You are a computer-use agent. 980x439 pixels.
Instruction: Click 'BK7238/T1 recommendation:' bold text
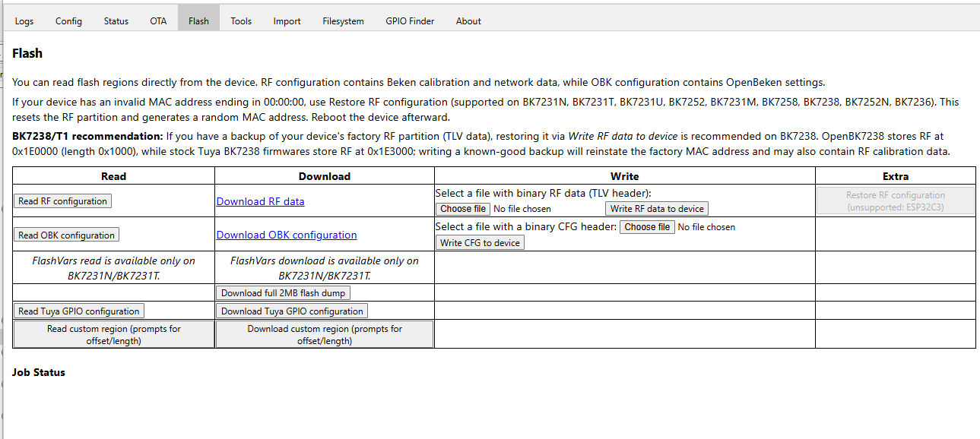(87, 137)
